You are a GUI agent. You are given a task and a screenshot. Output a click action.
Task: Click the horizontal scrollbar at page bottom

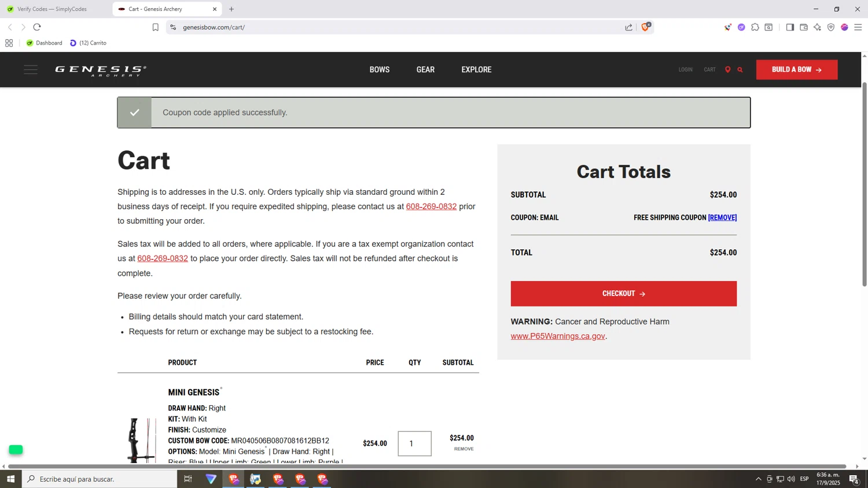pyautogui.click(x=427, y=466)
